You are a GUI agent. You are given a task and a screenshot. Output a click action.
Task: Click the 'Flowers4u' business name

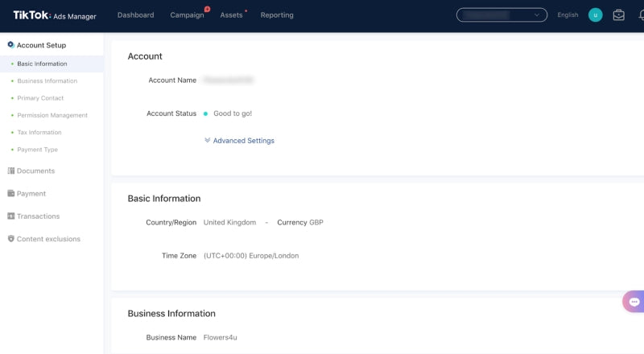(220, 337)
